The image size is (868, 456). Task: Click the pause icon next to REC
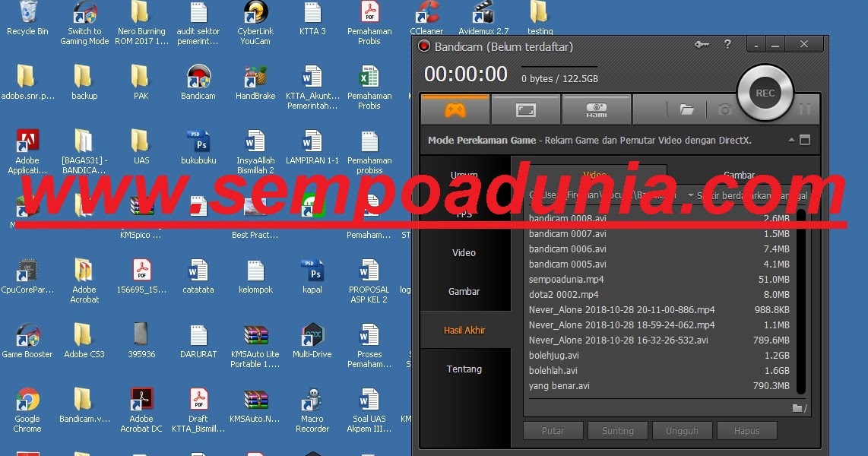pyautogui.click(x=804, y=109)
